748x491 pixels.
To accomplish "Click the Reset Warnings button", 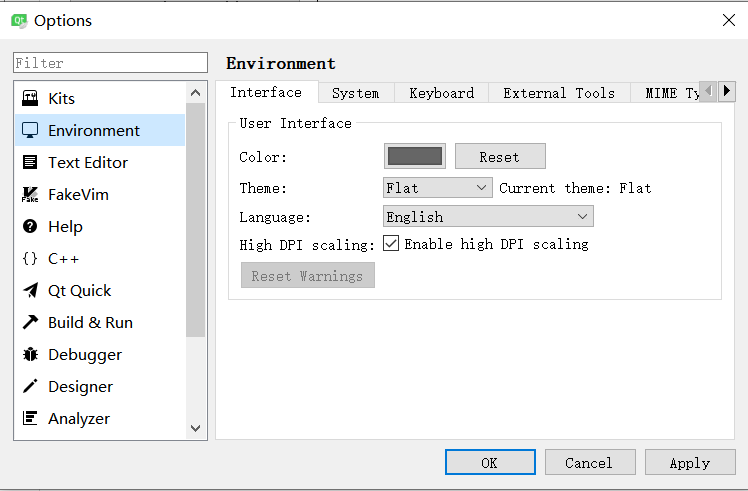I will click(x=308, y=275).
